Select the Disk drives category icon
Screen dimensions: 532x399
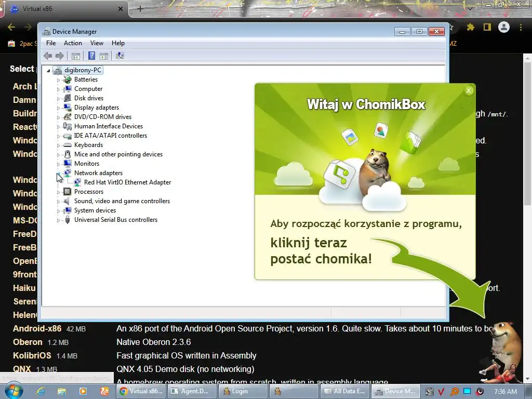point(68,98)
